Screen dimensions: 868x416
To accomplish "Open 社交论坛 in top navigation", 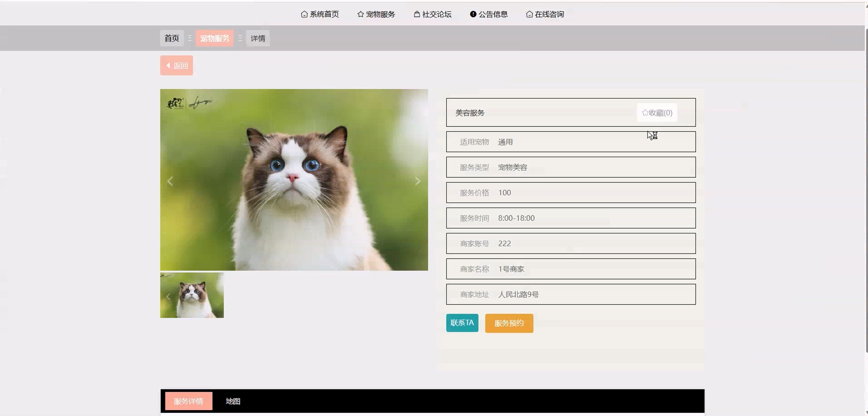I will [436, 14].
